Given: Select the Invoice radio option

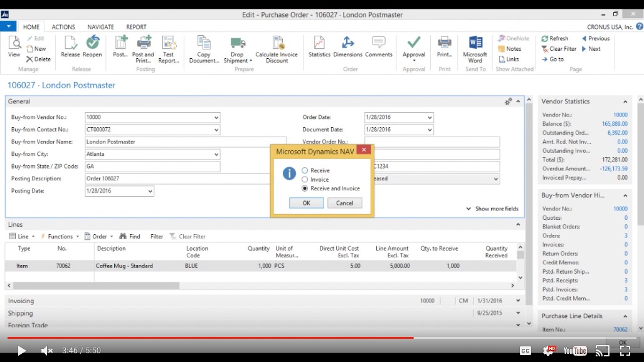Looking at the screenshot, I should click(x=305, y=179).
